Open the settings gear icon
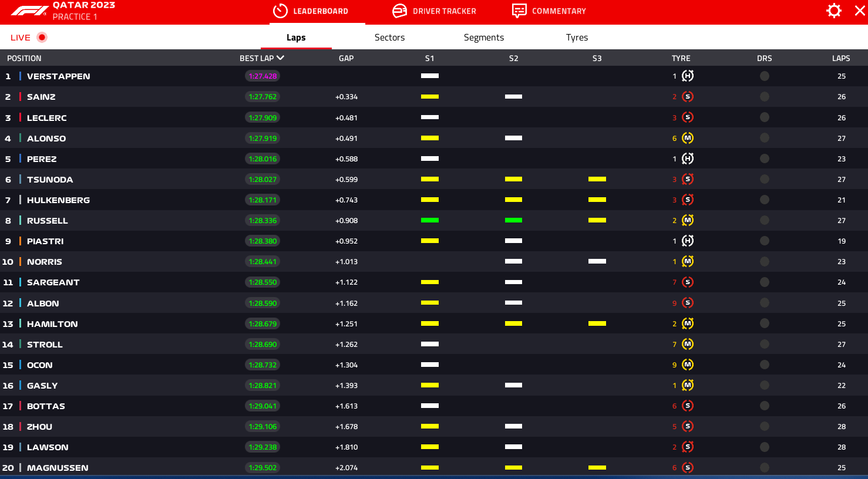 (x=834, y=11)
